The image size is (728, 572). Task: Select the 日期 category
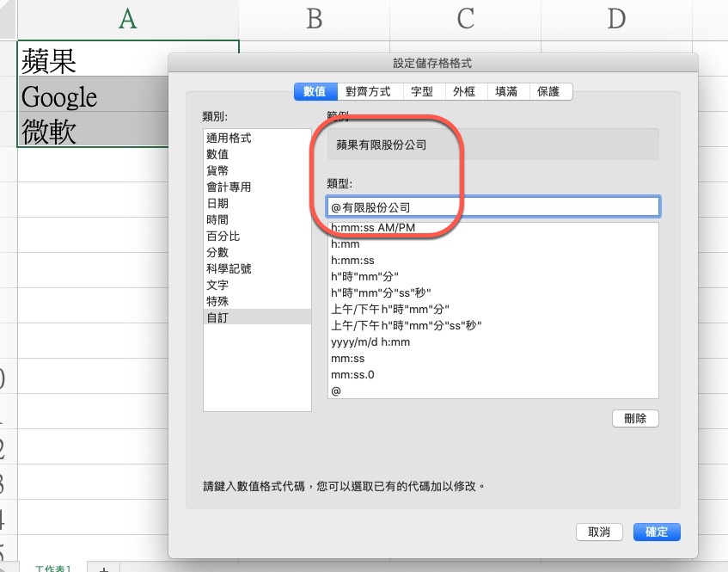point(257,203)
